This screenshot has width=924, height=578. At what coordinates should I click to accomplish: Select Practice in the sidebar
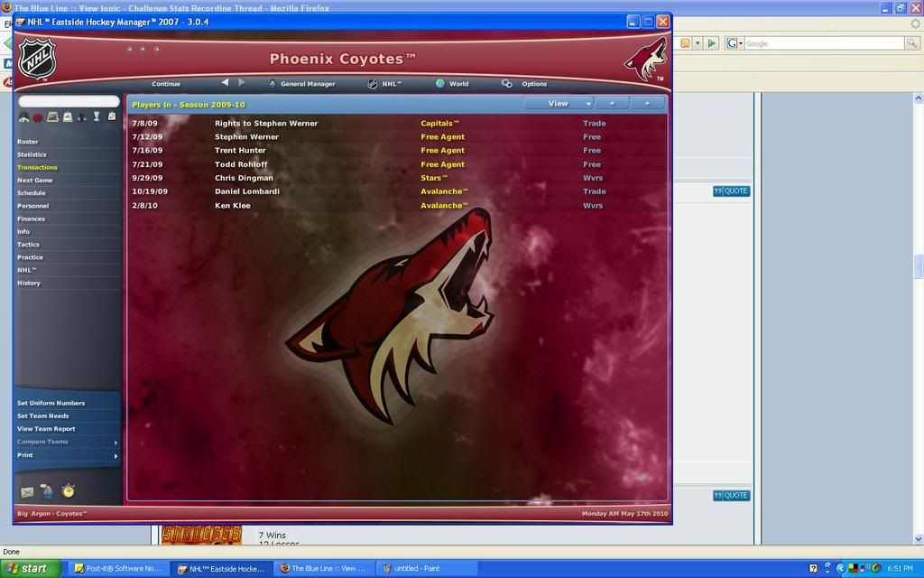pyautogui.click(x=30, y=257)
